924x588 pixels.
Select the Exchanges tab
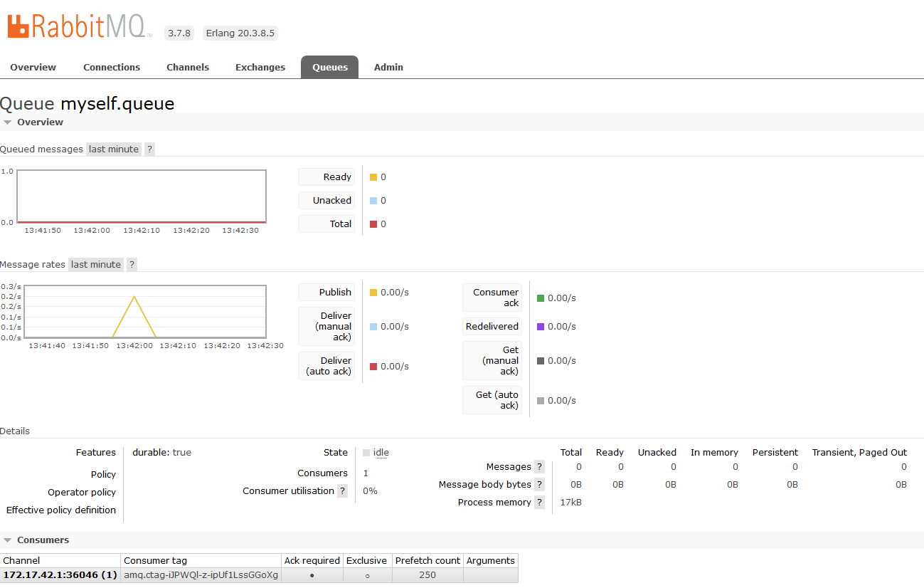pyautogui.click(x=260, y=68)
